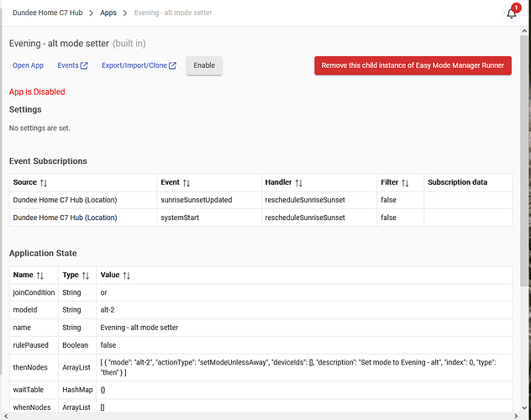The image size is (531, 420).
Task: Sort subscriptions by Handler column arrows
Action: pos(299,183)
